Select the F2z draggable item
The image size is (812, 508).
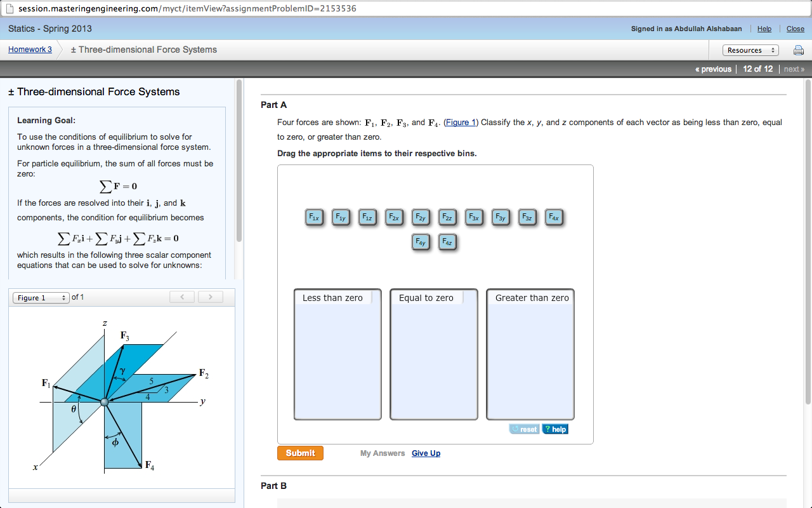pos(447,218)
